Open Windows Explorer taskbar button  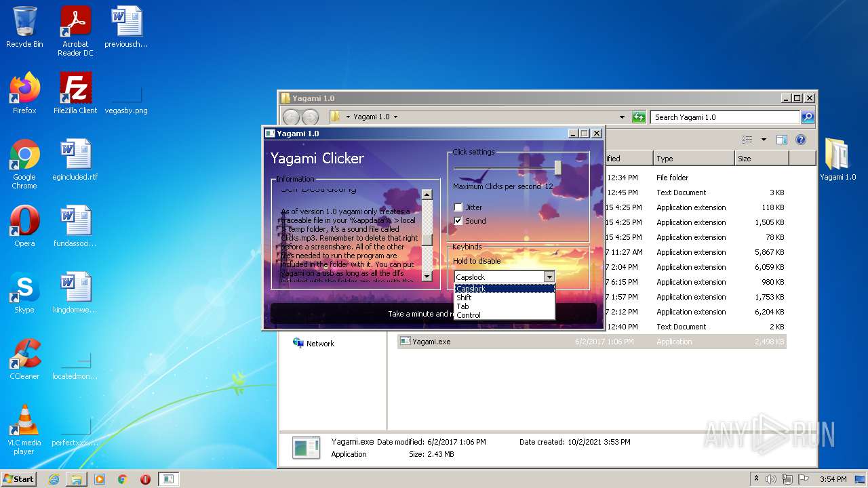click(77, 479)
